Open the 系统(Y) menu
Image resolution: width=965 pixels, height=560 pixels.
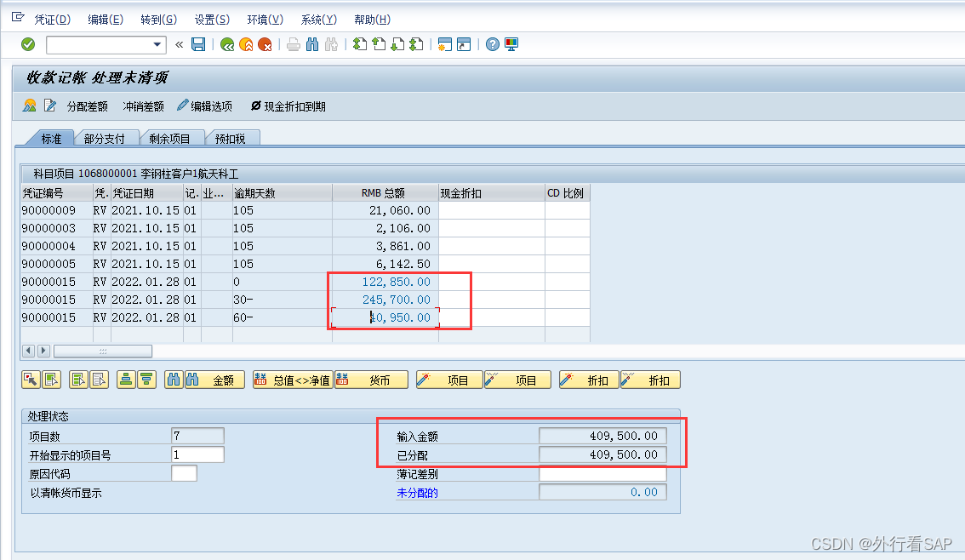(319, 20)
